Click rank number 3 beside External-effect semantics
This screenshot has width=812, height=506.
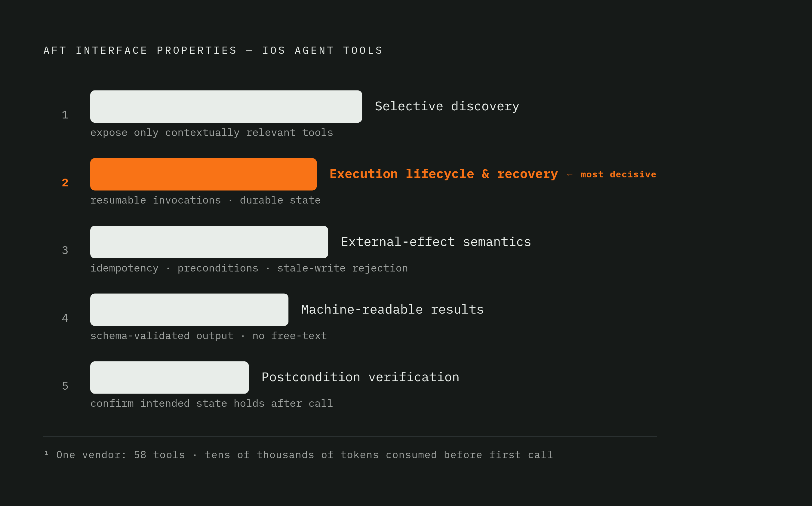click(65, 250)
